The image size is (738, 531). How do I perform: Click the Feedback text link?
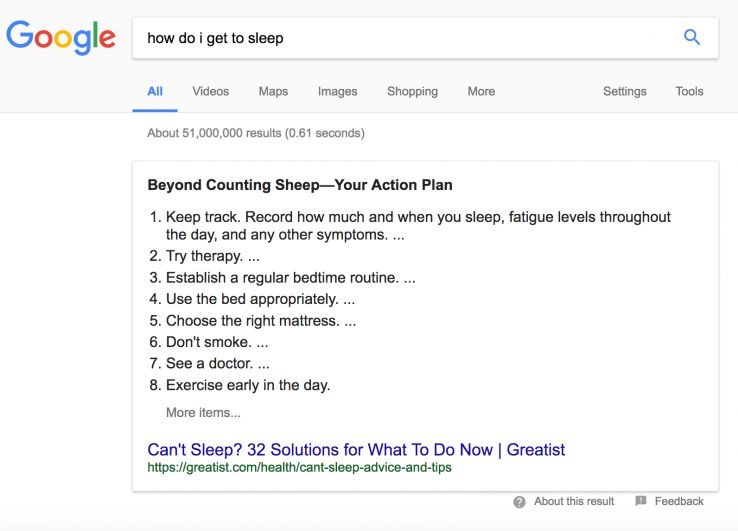click(x=679, y=502)
